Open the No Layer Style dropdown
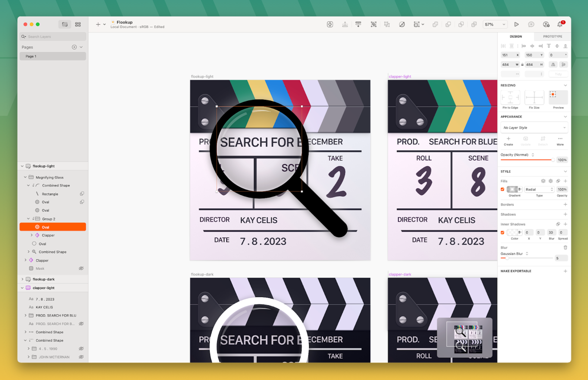Screen dimensions: 588x380 [x=533, y=128]
